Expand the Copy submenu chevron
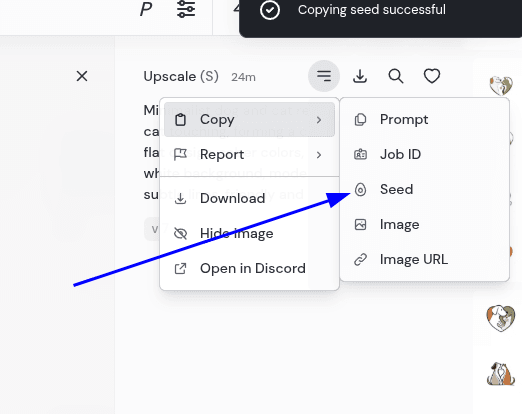Viewport: 522px width, 414px height. pos(319,120)
